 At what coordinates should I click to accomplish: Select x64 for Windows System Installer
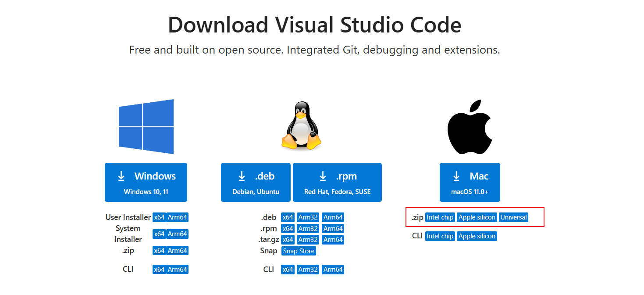(x=159, y=234)
